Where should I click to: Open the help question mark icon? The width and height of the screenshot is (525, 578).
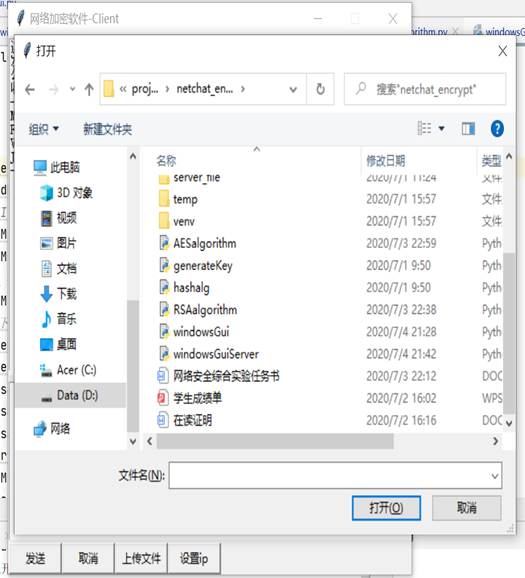497,129
